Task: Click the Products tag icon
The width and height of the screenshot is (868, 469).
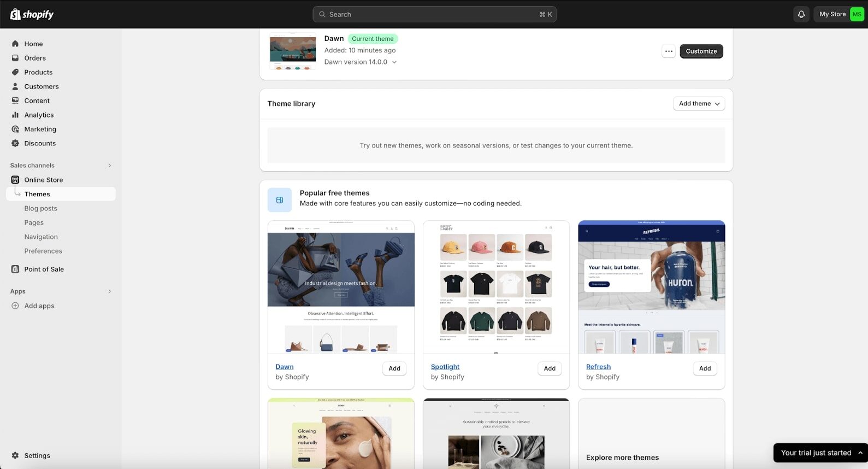Action: point(15,72)
